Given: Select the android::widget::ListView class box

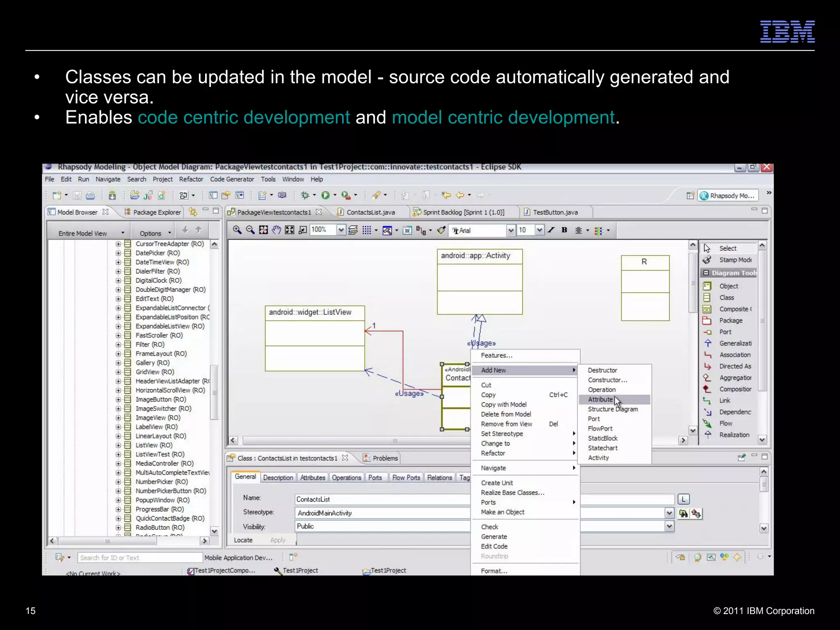Looking at the screenshot, I should click(x=315, y=338).
